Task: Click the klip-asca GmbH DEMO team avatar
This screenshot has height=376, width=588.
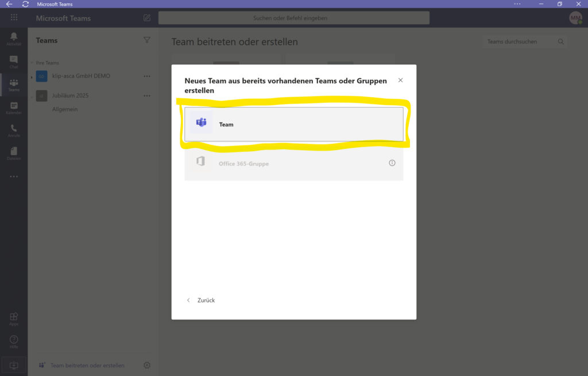Action: 41,76
